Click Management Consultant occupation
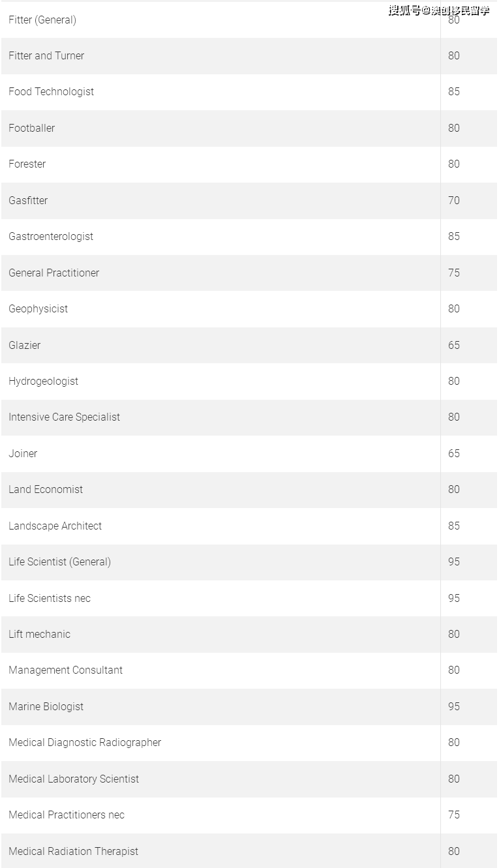Viewport: 499px width, 868px height. click(65, 670)
